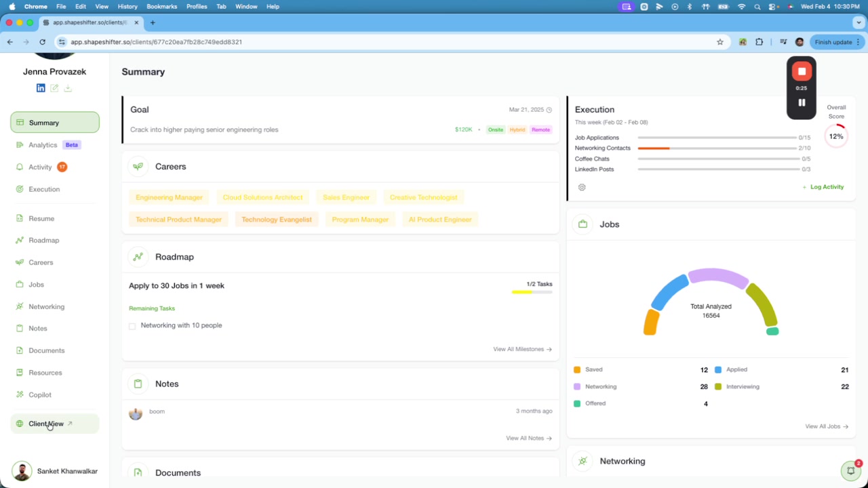Open View All Notes link
Viewport: 868px width, 488px height.
528,438
